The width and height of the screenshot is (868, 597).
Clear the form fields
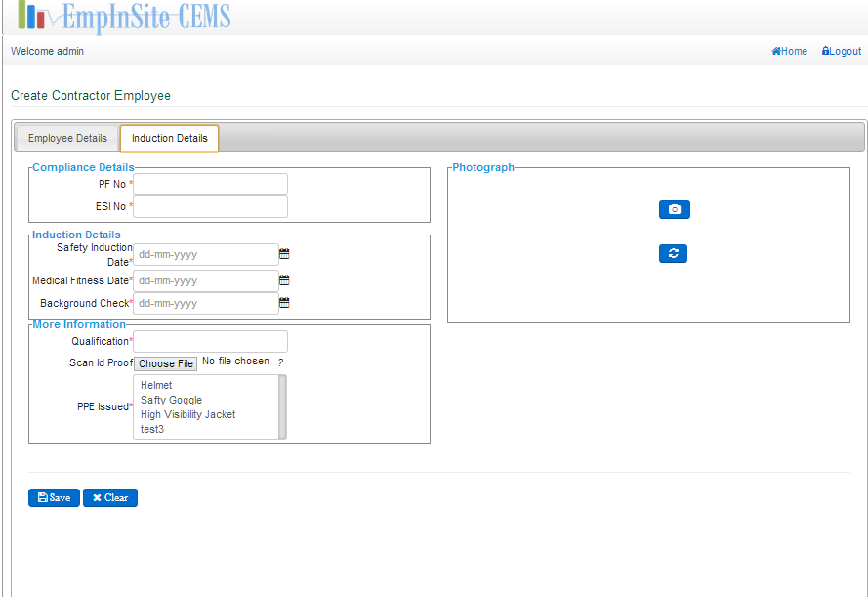(x=110, y=497)
